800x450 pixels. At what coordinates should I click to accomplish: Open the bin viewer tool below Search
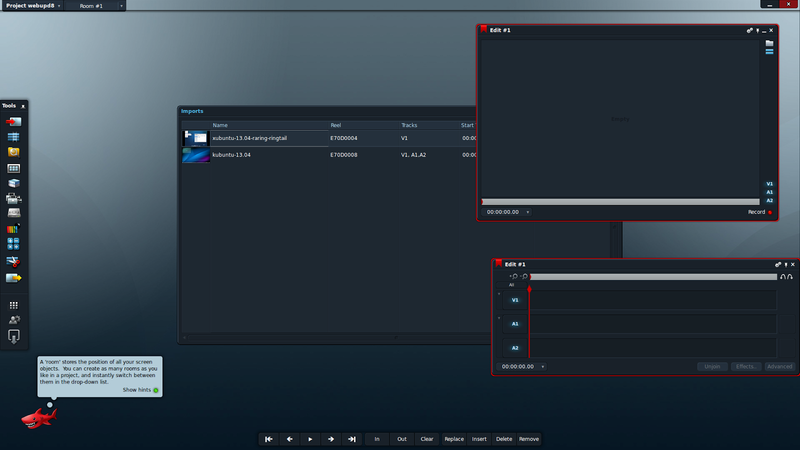point(13,168)
